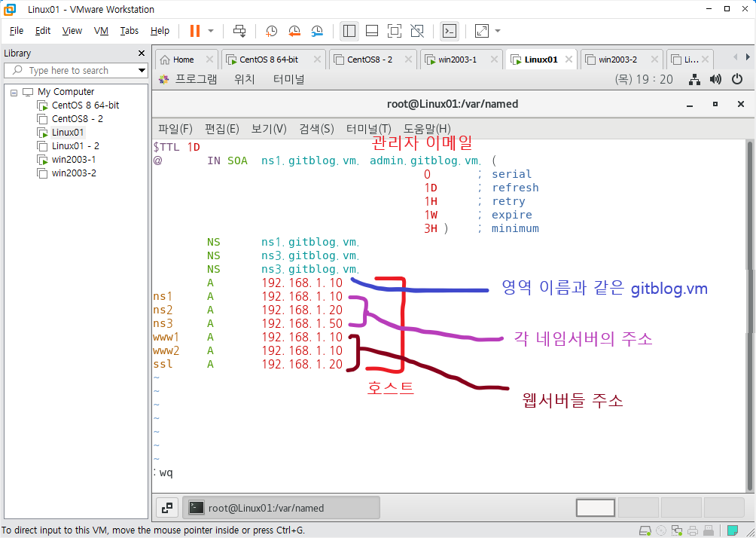Open the guest clock showing 19:20
This screenshot has height=538, width=756.
(644, 79)
